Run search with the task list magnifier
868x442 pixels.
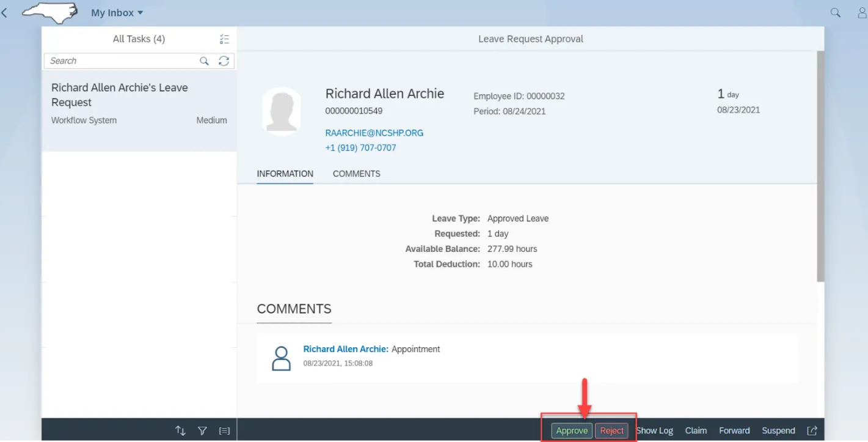205,61
